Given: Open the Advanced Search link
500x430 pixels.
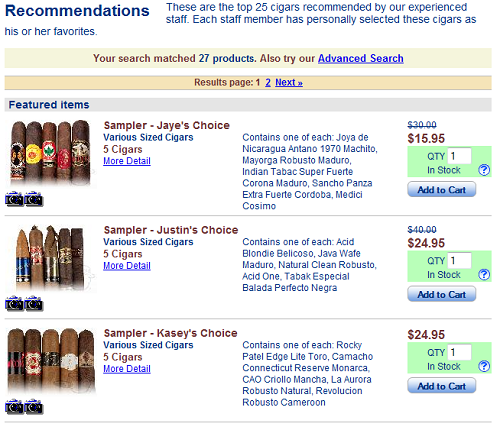Looking at the screenshot, I should coord(361,58).
